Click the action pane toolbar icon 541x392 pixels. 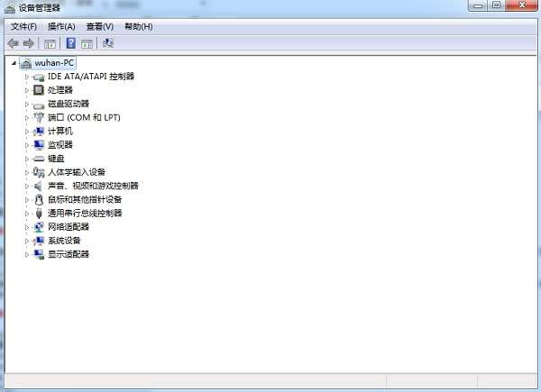(x=87, y=44)
